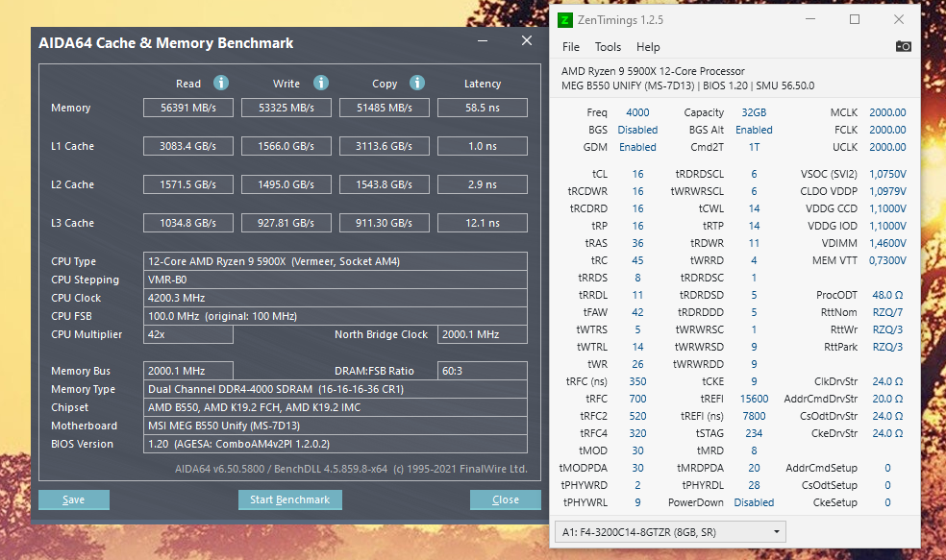Select Memory Copy value 51485 MB/s
The width and height of the screenshot is (946, 560).
(385, 108)
